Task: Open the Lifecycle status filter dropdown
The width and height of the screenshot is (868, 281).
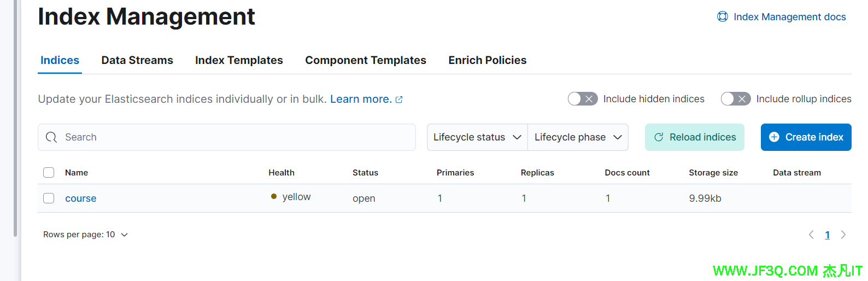Action: [x=477, y=137]
